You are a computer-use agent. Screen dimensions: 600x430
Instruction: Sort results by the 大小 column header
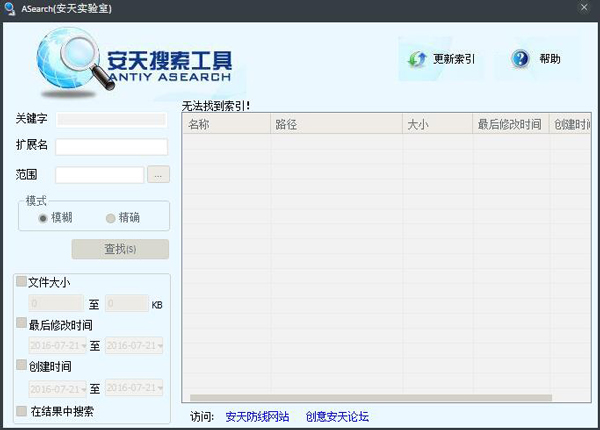(x=437, y=124)
